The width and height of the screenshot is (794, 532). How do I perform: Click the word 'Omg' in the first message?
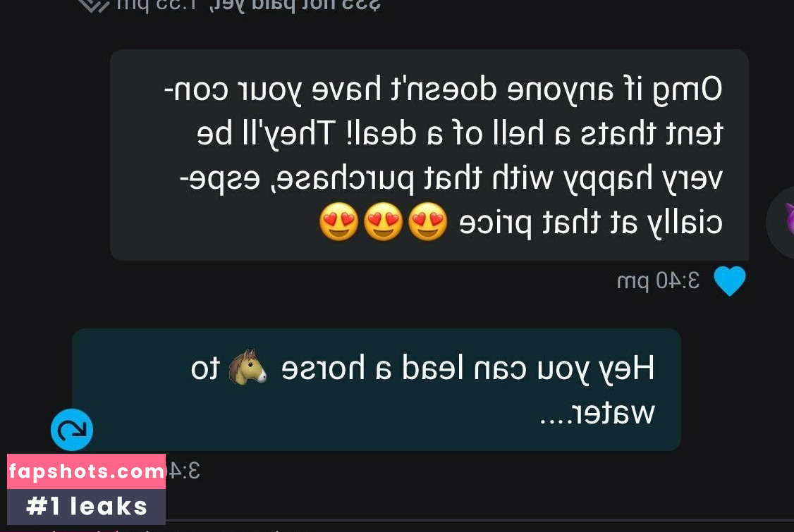tap(687, 91)
